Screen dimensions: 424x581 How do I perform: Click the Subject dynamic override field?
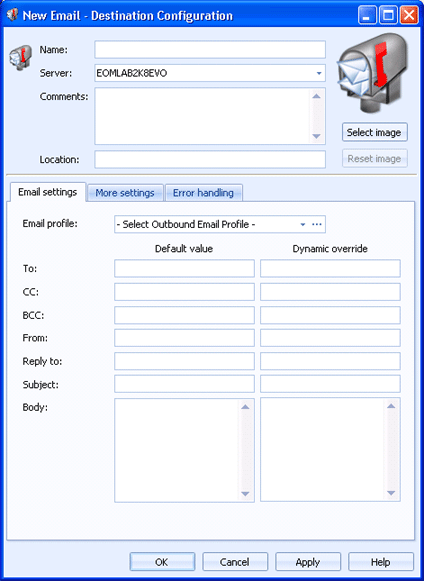point(330,384)
